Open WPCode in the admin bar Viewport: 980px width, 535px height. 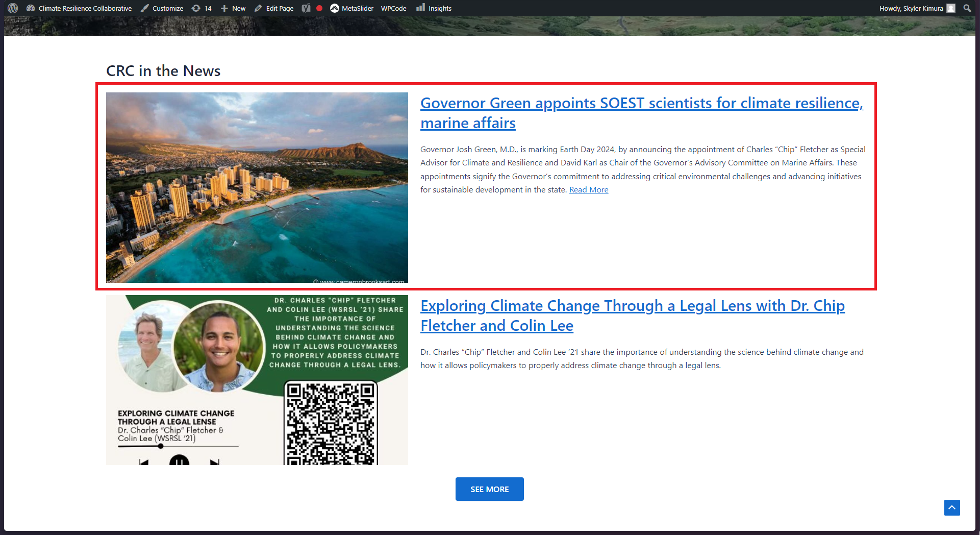click(394, 8)
